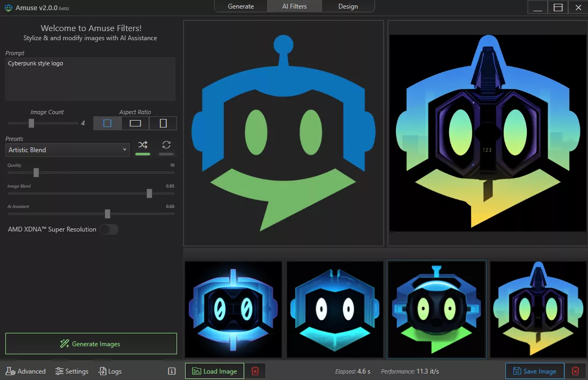Click the red delete icon beside Save Image

point(575,371)
